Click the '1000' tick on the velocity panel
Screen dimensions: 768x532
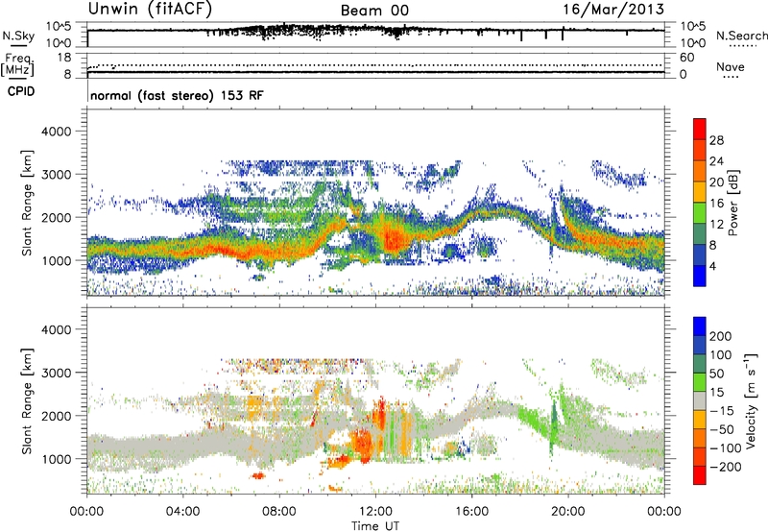56,459
